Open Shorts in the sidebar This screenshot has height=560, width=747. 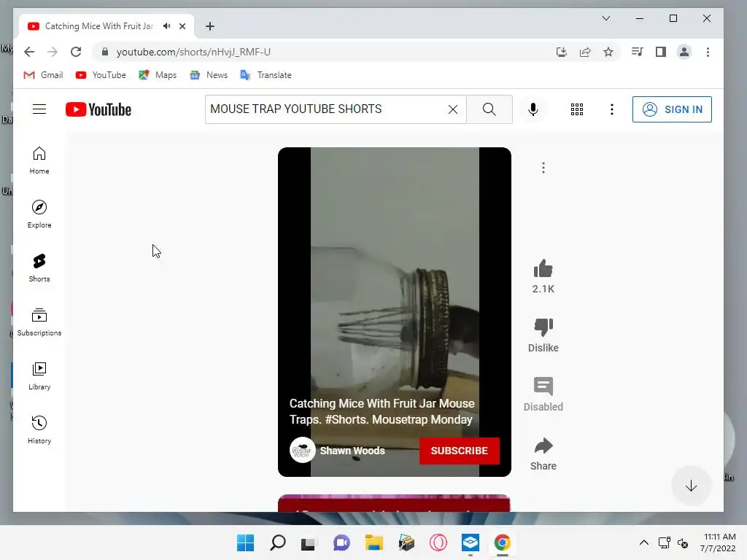[39, 268]
